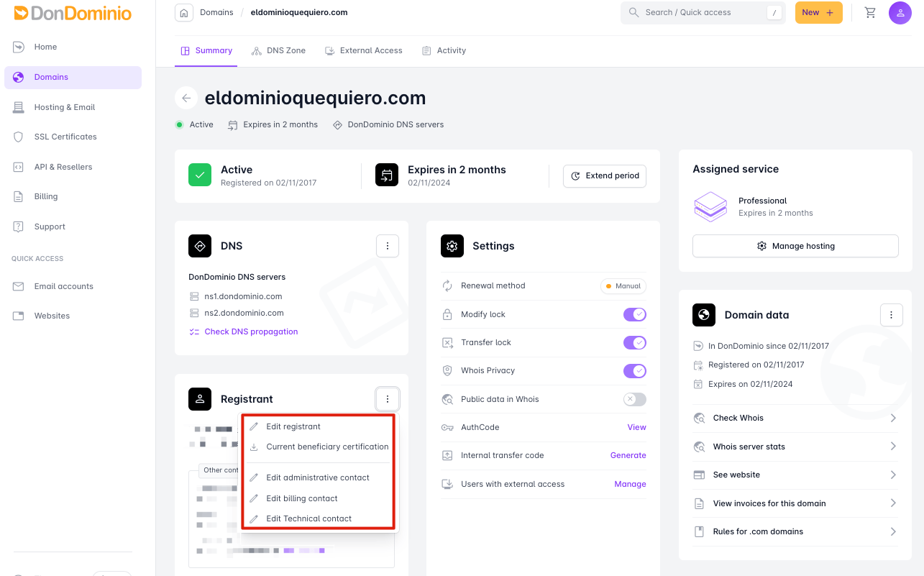Click the back arrow beside domain name
The image size is (924, 576).
(186, 98)
